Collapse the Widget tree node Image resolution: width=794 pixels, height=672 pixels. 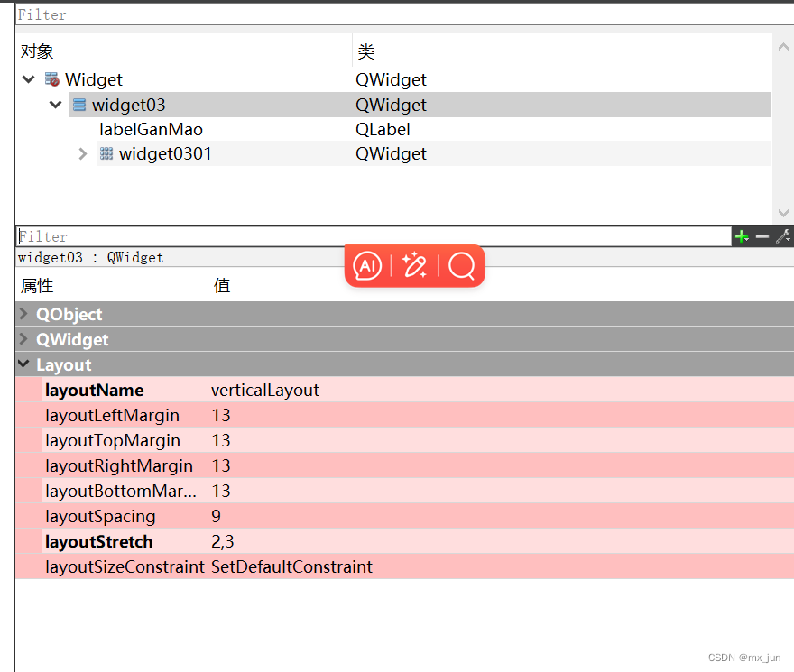point(29,79)
